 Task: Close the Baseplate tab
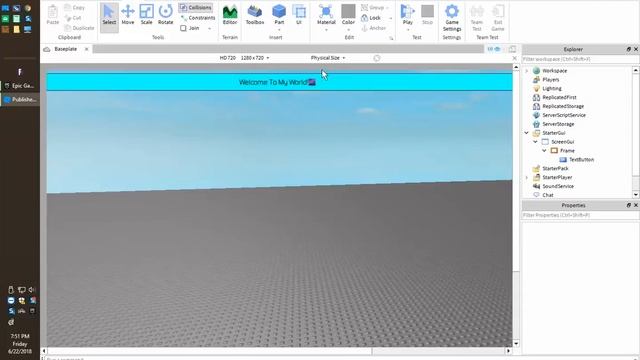point(87,49)
